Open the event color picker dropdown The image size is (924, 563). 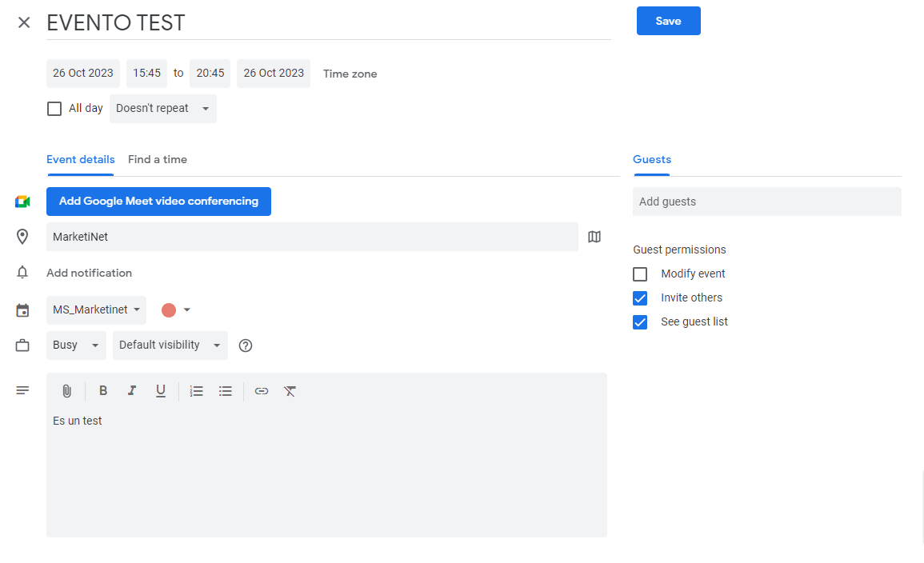click(176, 309)
